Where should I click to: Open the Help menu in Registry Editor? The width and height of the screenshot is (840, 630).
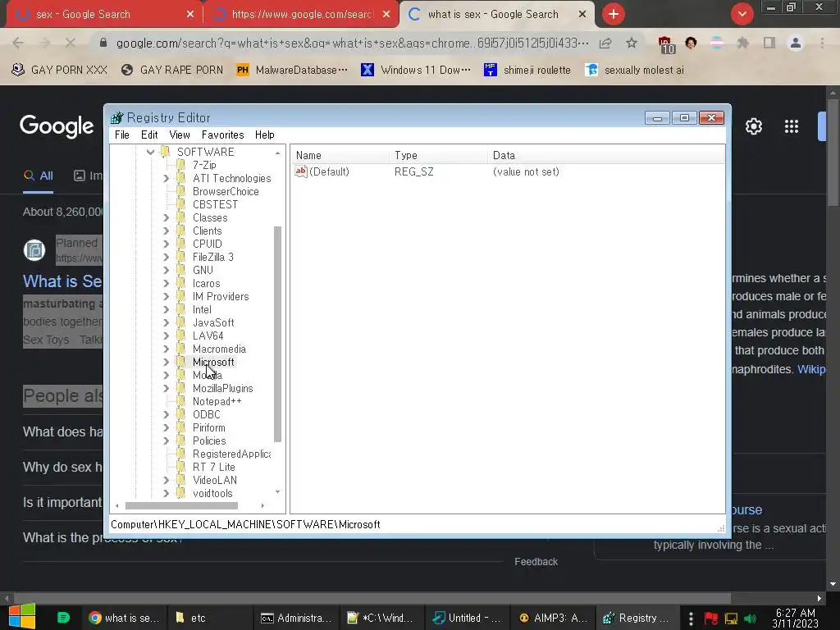click(265, 135)
